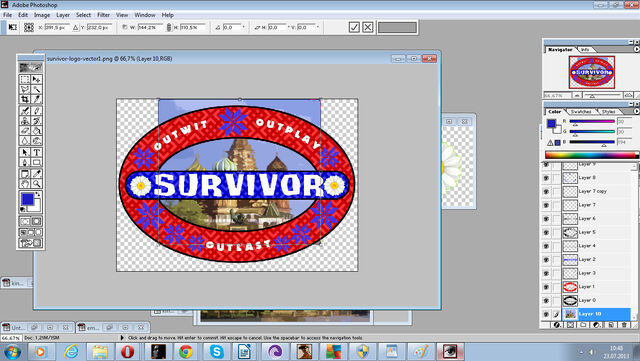The image size is (640, 361).
Task: Toggle the maintain aspect ratio link
Action: [x=169, y=27]
